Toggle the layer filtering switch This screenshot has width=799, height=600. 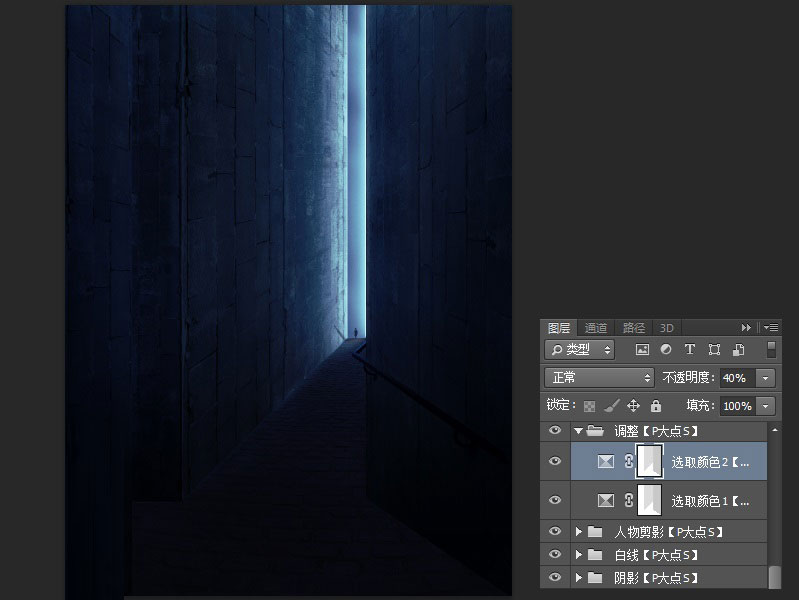tap(771, 350)
